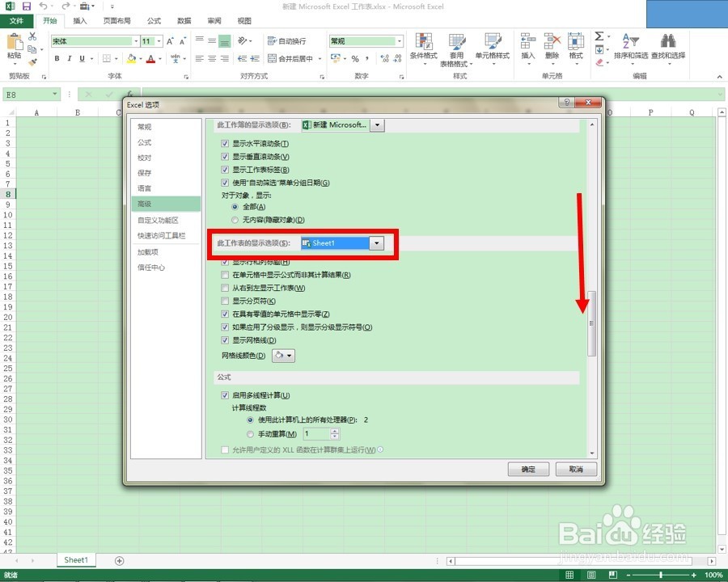Click the Paste icon in clipboard group
The height and width of the screenshot is (582, 728).
15,42
